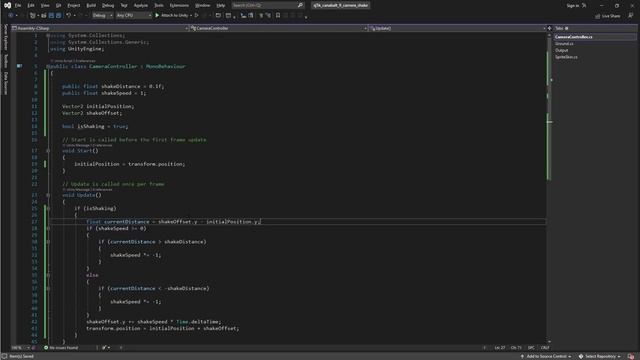Open the Server Explorer side tab

click(5, 37)
